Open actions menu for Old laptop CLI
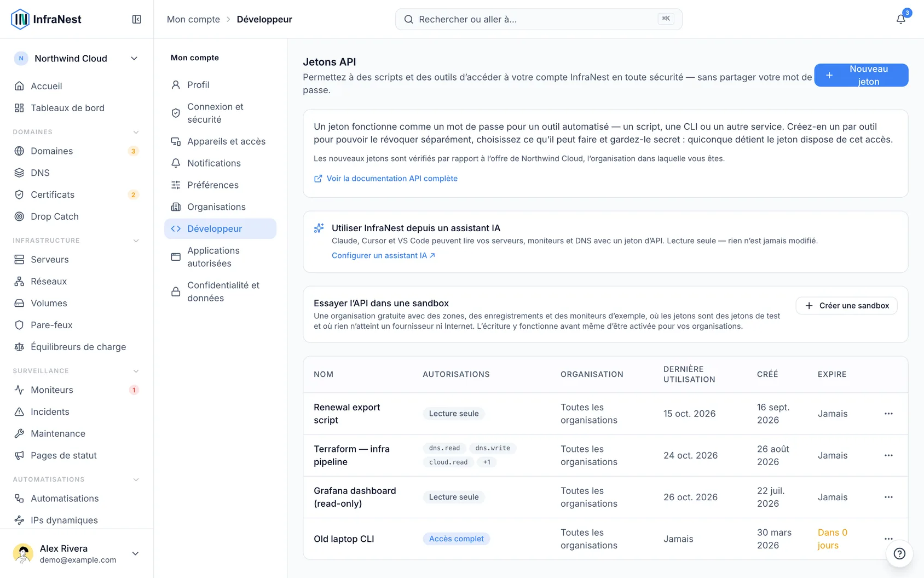The image size is (924, 578). click(888, 539)
